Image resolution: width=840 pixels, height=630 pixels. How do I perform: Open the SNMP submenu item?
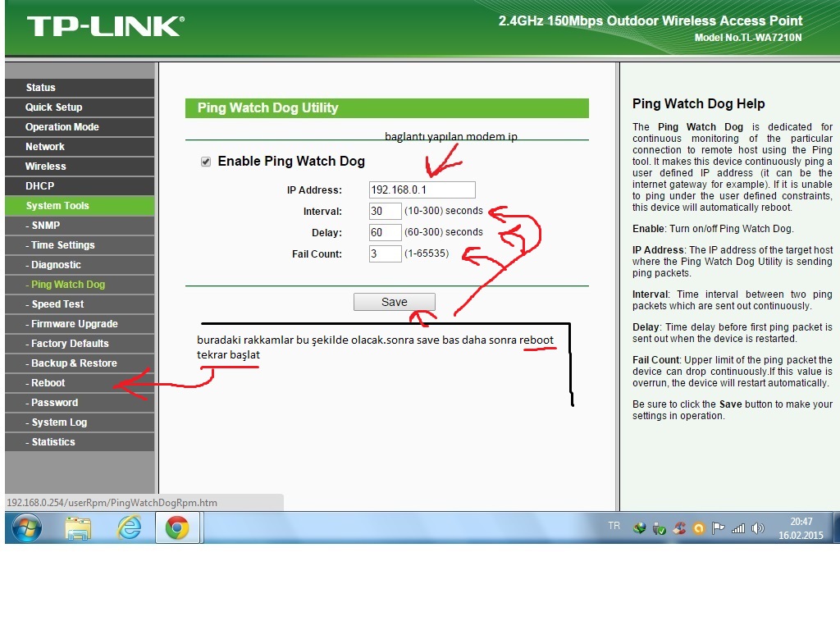pos(80,226)
